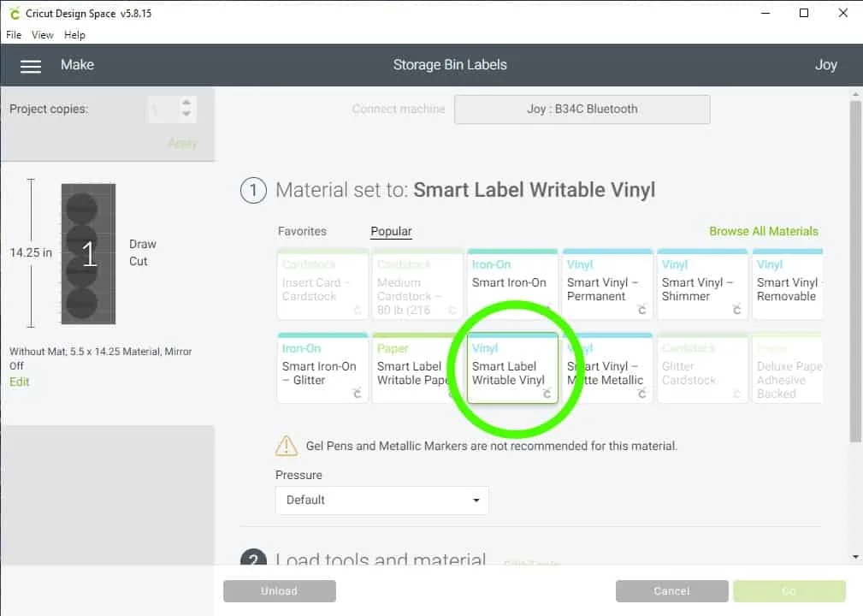Screen dimensions: 863x616
Task: Increase project copies with up arrow
Action: 186,103
